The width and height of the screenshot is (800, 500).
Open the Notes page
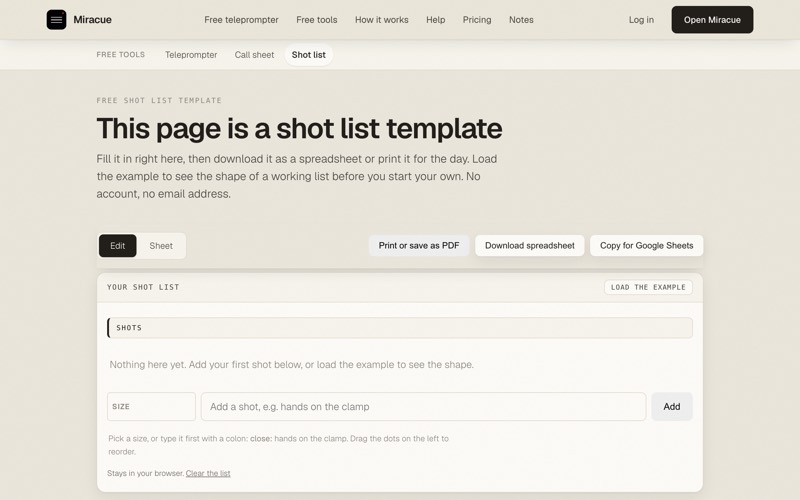click(x=521, y=20)
